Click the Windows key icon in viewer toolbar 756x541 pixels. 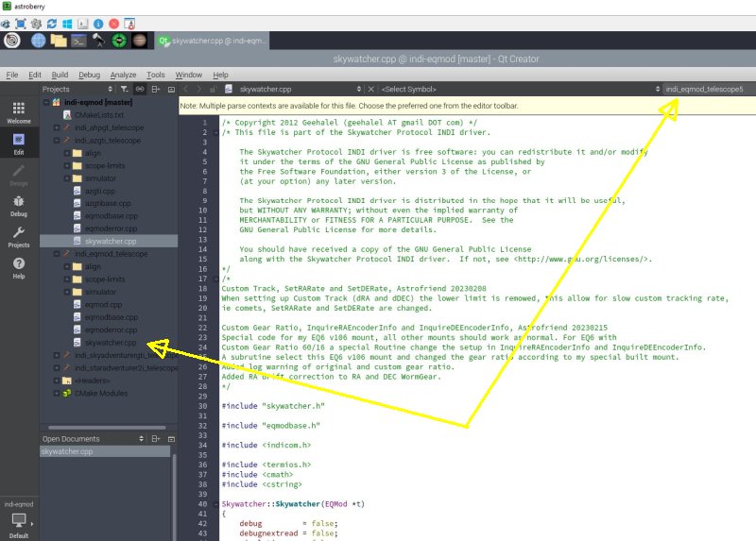pos(67,24)
